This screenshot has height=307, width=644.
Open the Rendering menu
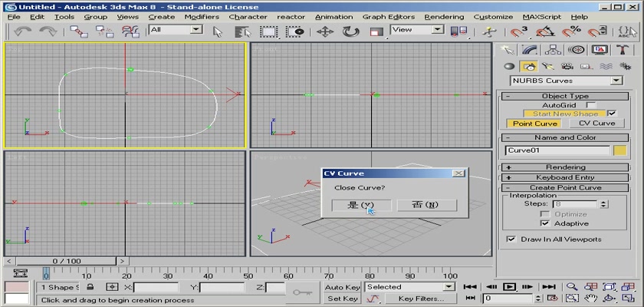pos(444,17)
